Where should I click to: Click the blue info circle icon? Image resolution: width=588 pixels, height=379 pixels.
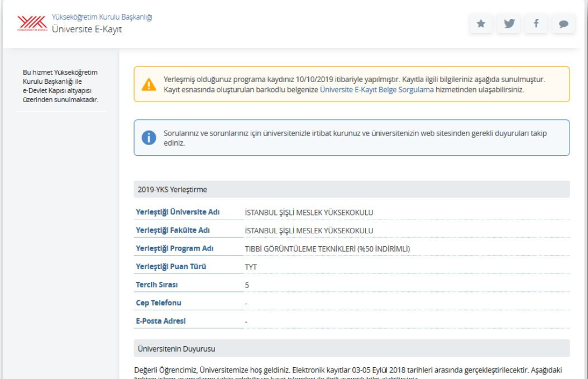point(149,138)
